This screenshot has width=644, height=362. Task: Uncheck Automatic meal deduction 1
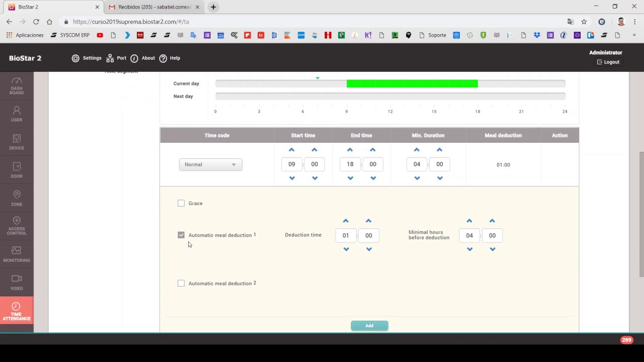click(x=181, y=235)
